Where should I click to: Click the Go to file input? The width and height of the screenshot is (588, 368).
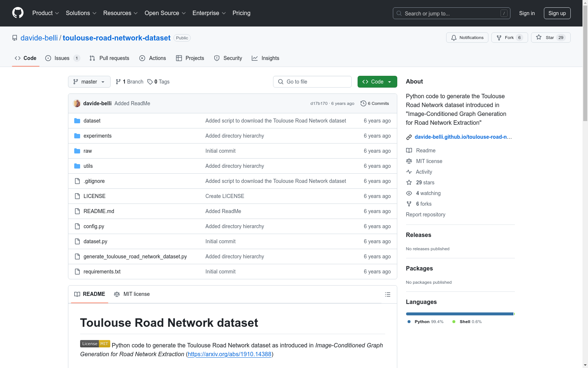[312, 82]
